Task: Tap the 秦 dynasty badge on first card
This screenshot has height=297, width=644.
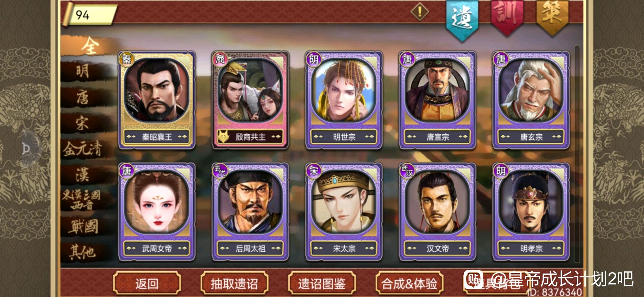Action: [x=126, y=59]
